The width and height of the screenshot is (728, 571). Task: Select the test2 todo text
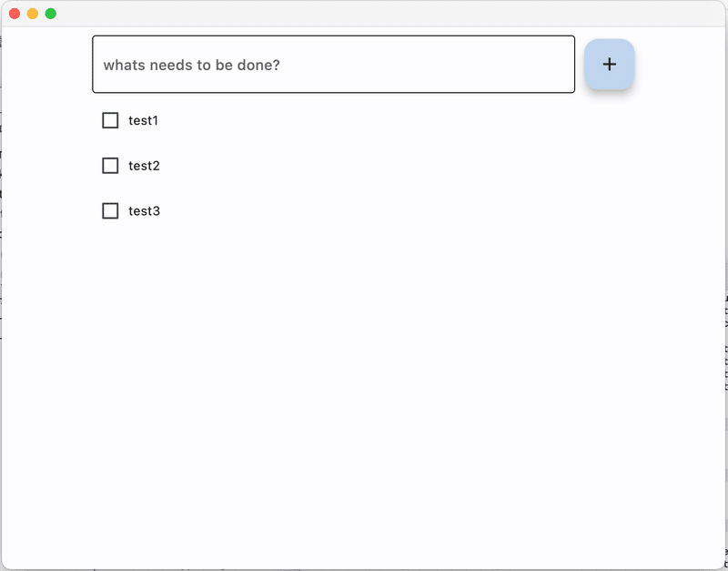click(144, 166)
